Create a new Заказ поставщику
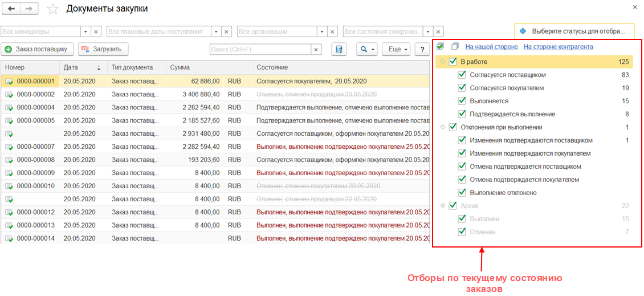The image size is (644, 296). pos(38,49)
